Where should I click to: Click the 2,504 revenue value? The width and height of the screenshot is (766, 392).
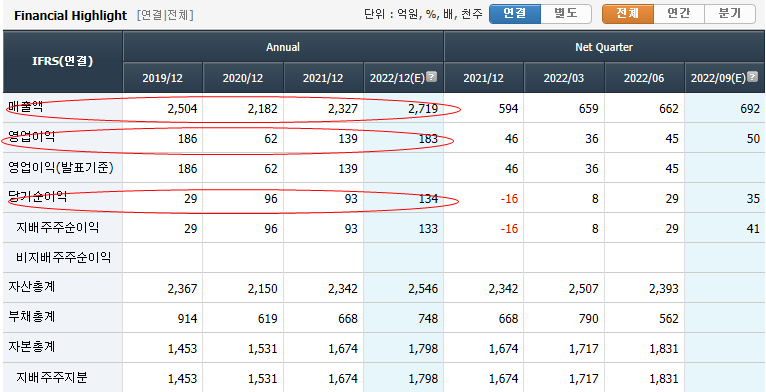182,109
